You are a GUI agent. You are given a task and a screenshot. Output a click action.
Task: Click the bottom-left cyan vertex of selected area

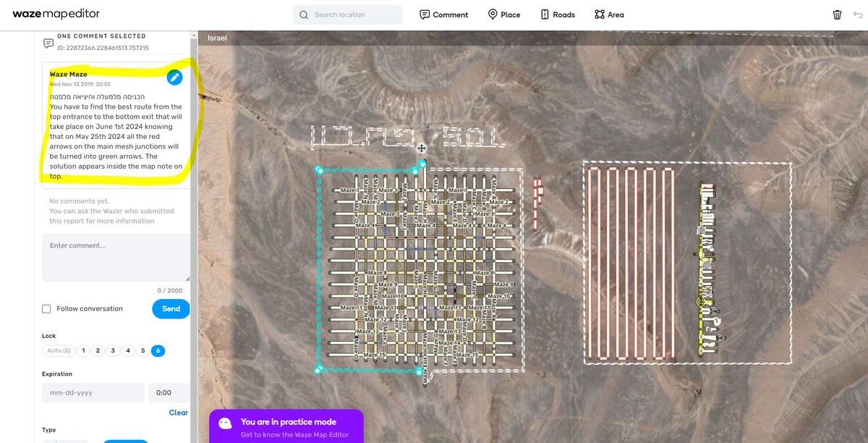318,371
